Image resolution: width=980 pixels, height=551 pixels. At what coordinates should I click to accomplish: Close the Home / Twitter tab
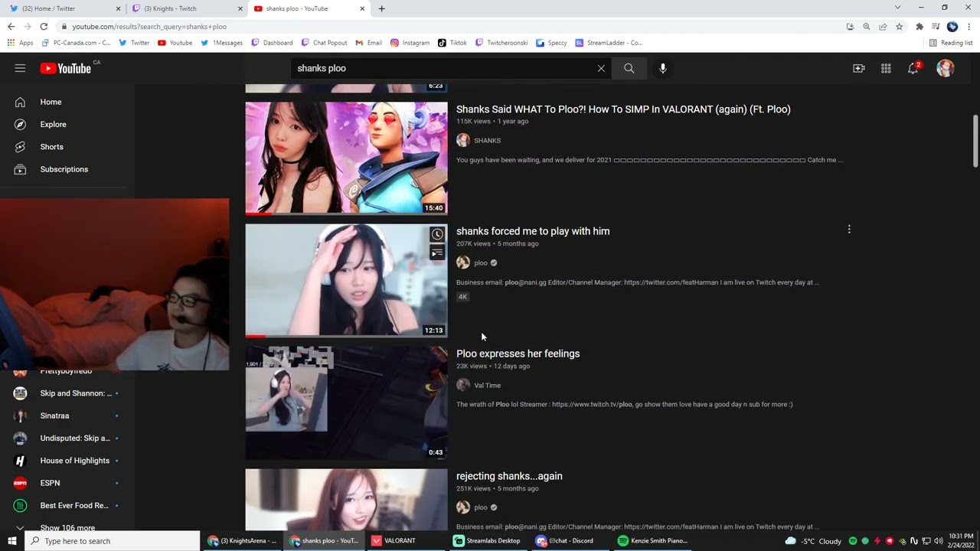click(x=117, y=8)
